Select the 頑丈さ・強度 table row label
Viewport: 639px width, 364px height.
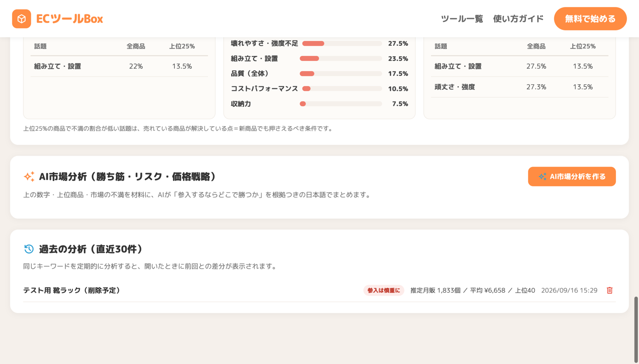coord(454,87)
